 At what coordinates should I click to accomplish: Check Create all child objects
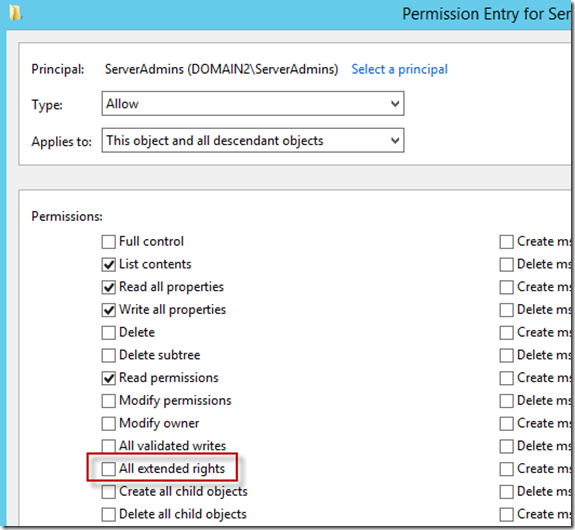point(109,492)
